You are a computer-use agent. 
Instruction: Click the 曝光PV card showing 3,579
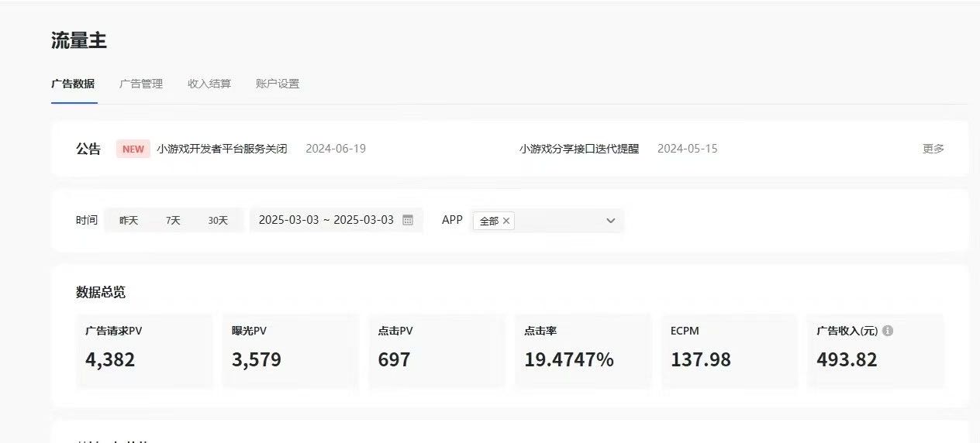pyautogui.click(x=291, y=351)
